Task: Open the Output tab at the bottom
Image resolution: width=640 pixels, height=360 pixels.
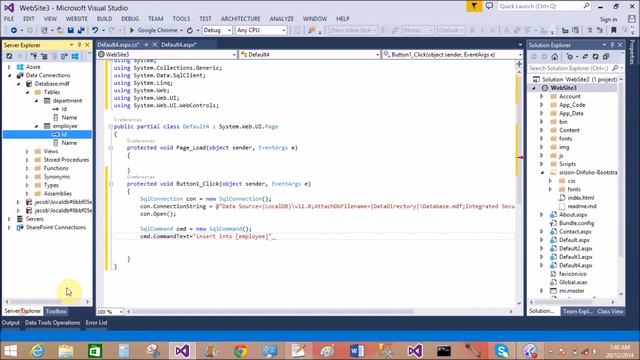Action: (10, 322)
